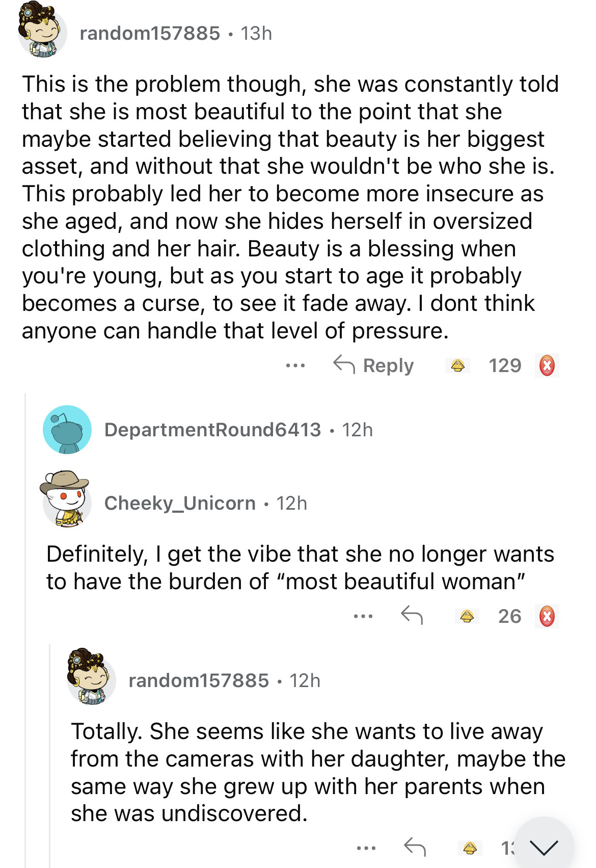Upvote random157885's bottom reply
Viewport: 596px width, 868px height.
pos(470,848)
